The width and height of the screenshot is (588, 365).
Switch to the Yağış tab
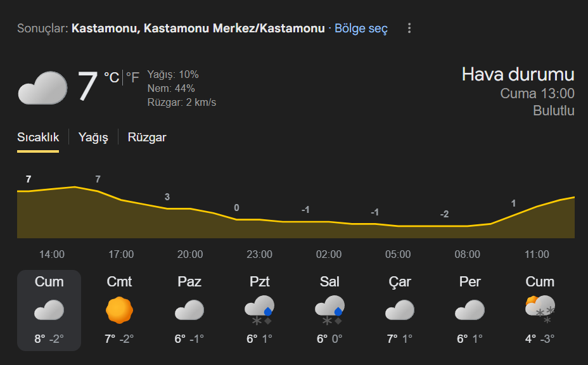click(x=93, y=138)
